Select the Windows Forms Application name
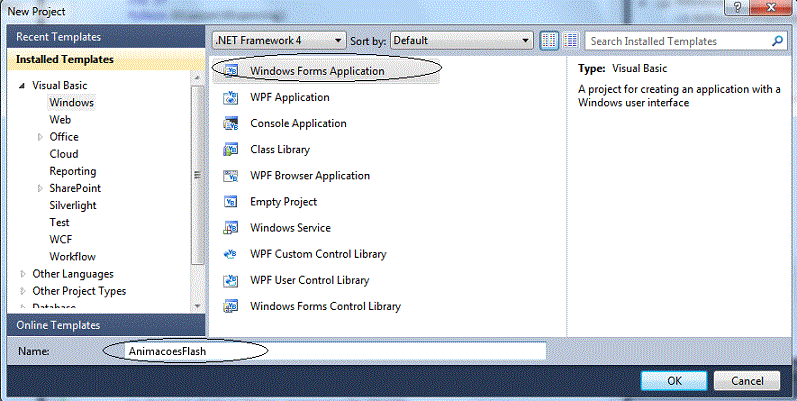Screen dimensions: 797x401 (317, 71)
